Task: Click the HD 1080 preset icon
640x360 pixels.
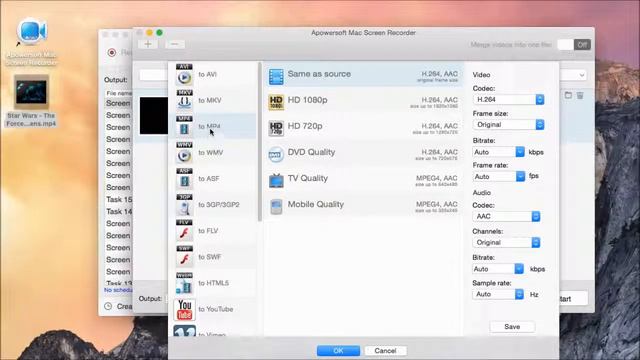Action: (x=276, y=102)
